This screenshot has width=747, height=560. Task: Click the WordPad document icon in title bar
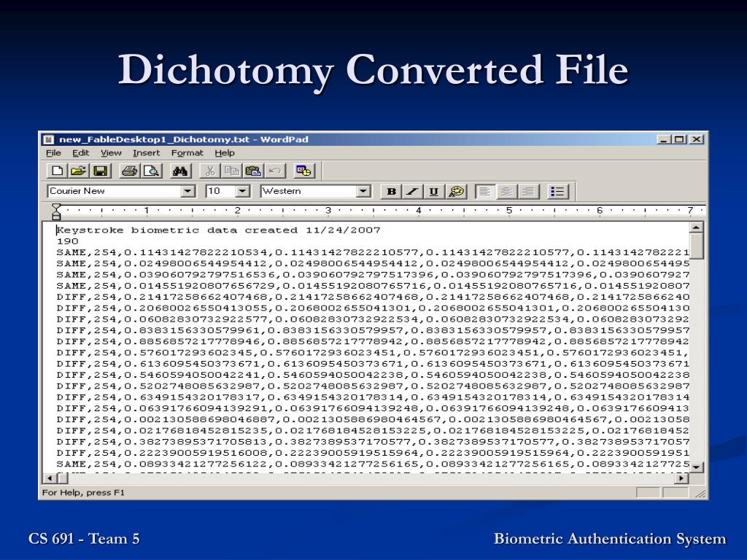coord(49,139)
